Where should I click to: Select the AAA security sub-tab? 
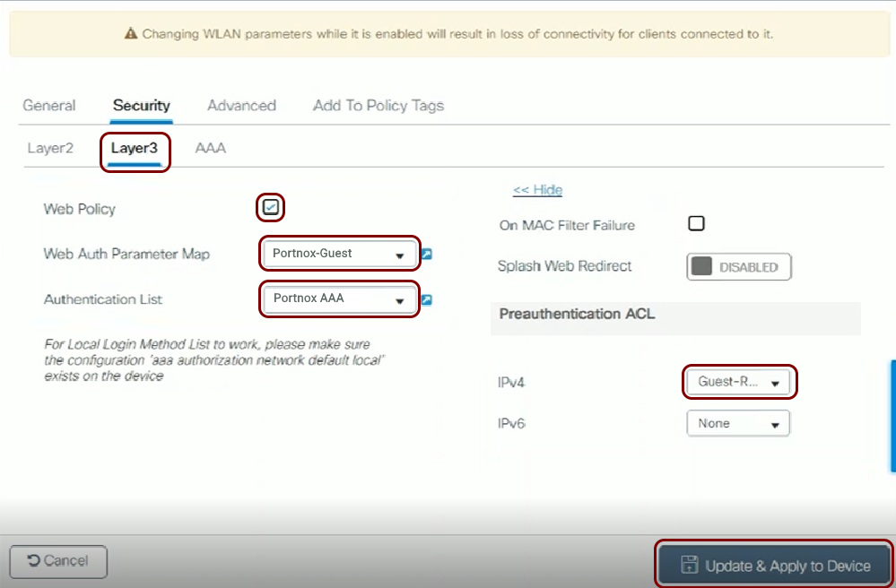click(211, 148)
